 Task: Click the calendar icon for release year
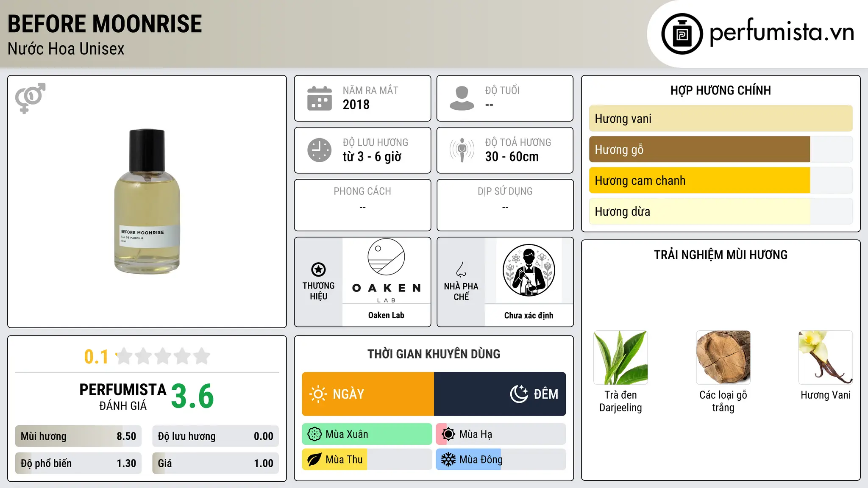point(320,98)
